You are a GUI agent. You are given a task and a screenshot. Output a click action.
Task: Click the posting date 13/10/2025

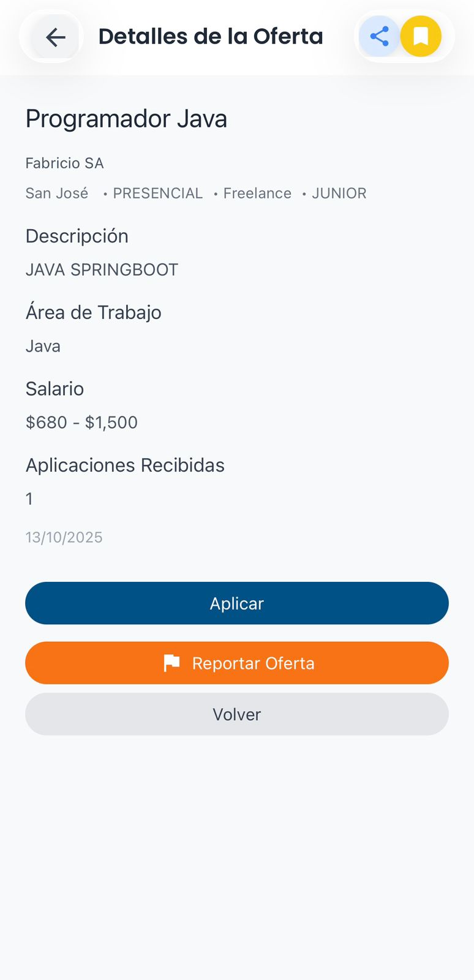click(x=64, y=537)
